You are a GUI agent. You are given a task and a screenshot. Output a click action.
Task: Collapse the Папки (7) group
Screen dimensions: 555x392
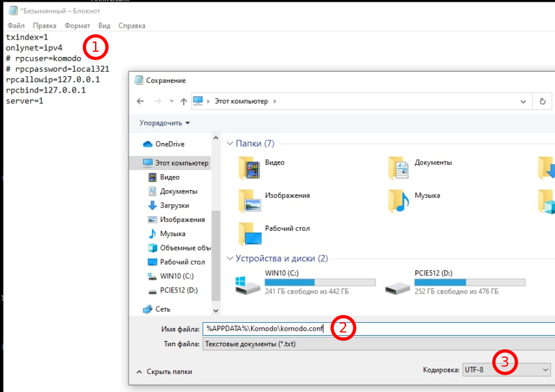(230, 144)
